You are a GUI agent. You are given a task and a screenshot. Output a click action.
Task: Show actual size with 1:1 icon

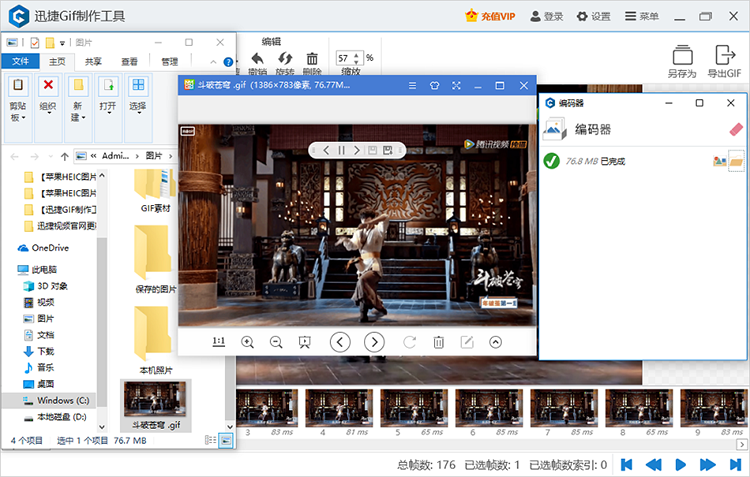[x=219, y=342]
